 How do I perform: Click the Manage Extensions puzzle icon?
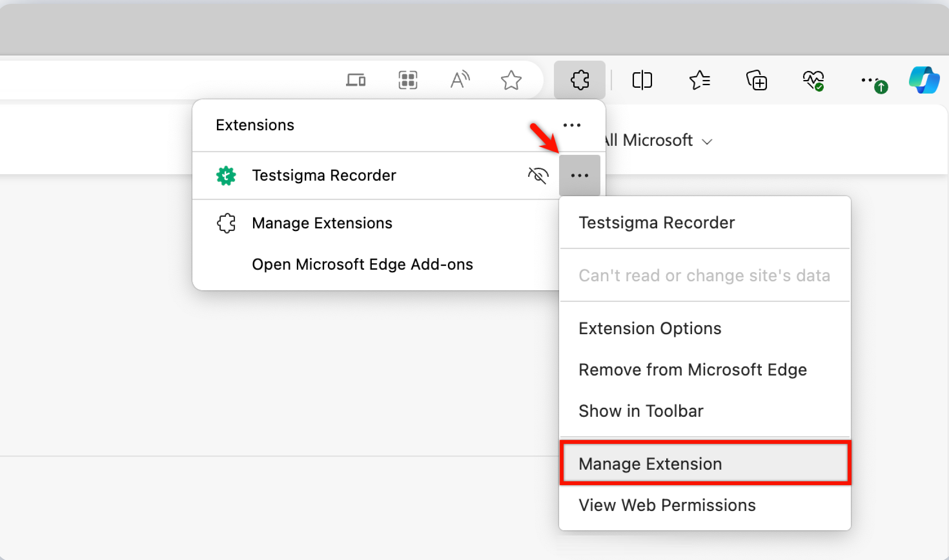pyautogui.click(x=226, y=223)
